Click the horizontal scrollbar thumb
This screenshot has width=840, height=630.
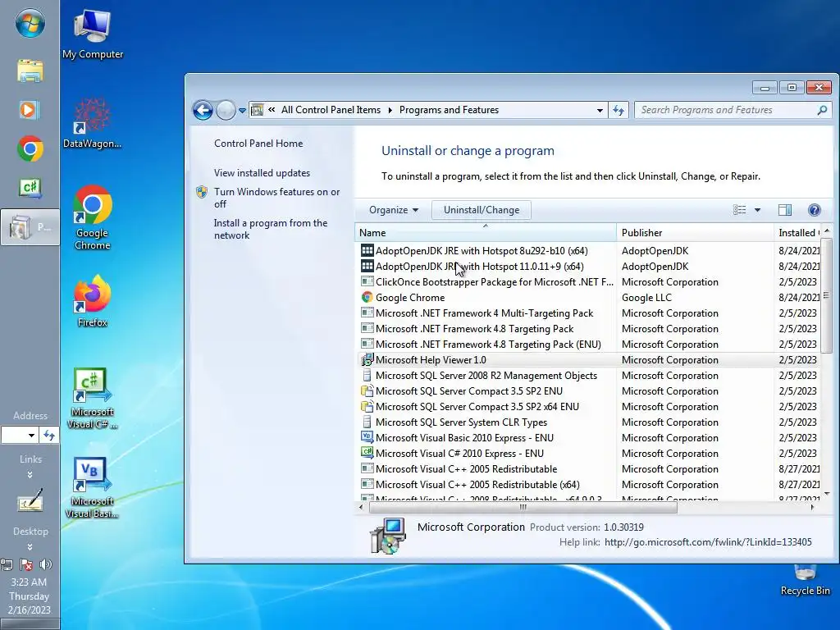click(523, 507)
